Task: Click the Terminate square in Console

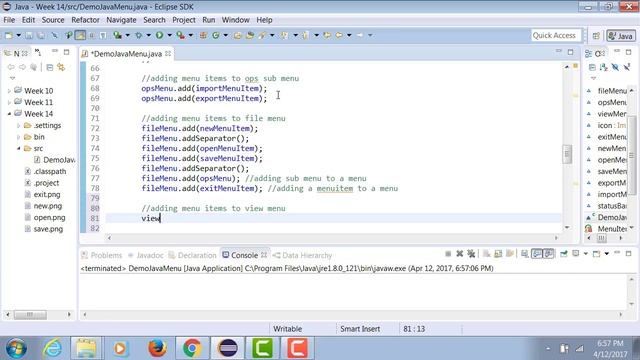Action: [x=448, y=254]
